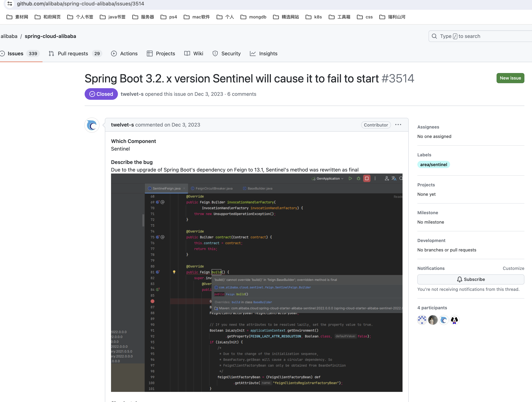Image resolution: width=532 pixels, height=402 pixels.
Task: Focus the Type / to search field
Action: pos(480,36)
